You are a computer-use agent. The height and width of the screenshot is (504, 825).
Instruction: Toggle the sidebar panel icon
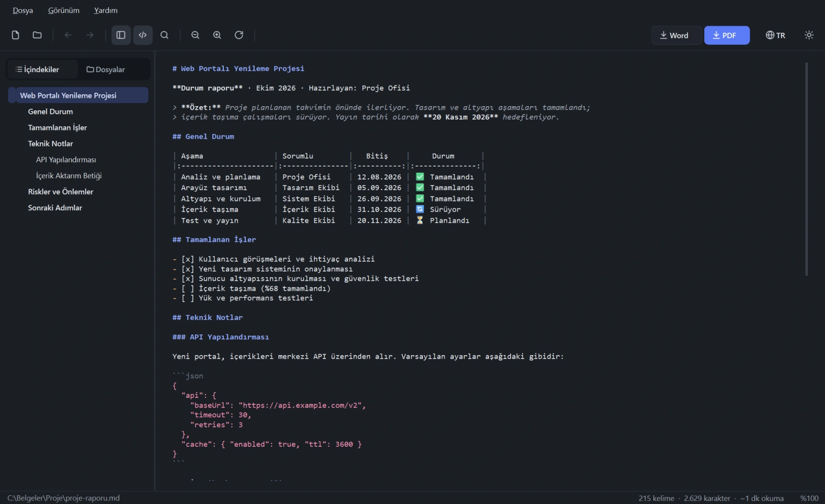121,35
